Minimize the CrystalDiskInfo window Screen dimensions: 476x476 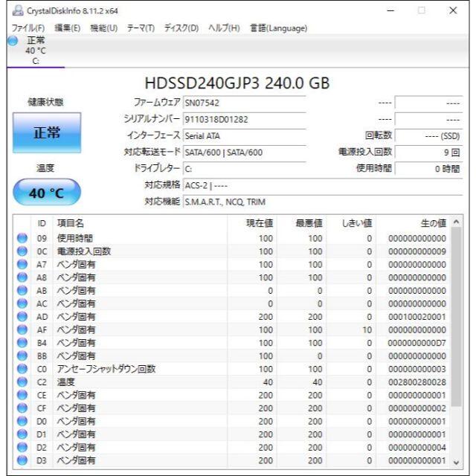[x=390, y=10]
